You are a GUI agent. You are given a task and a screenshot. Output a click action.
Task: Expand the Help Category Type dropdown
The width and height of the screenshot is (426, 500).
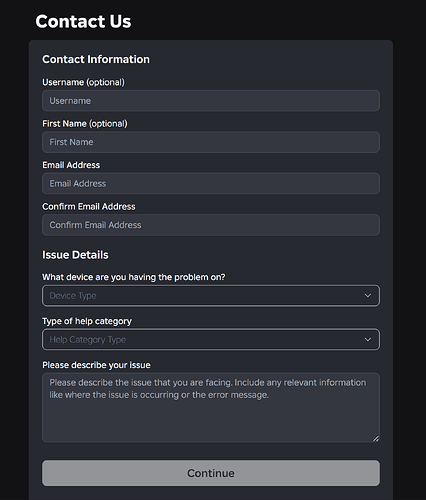tap(211, 340)
